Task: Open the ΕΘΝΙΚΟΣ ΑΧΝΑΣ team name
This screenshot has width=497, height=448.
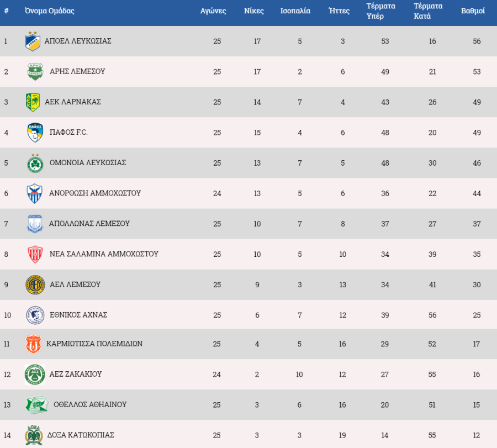Action: 78,315
